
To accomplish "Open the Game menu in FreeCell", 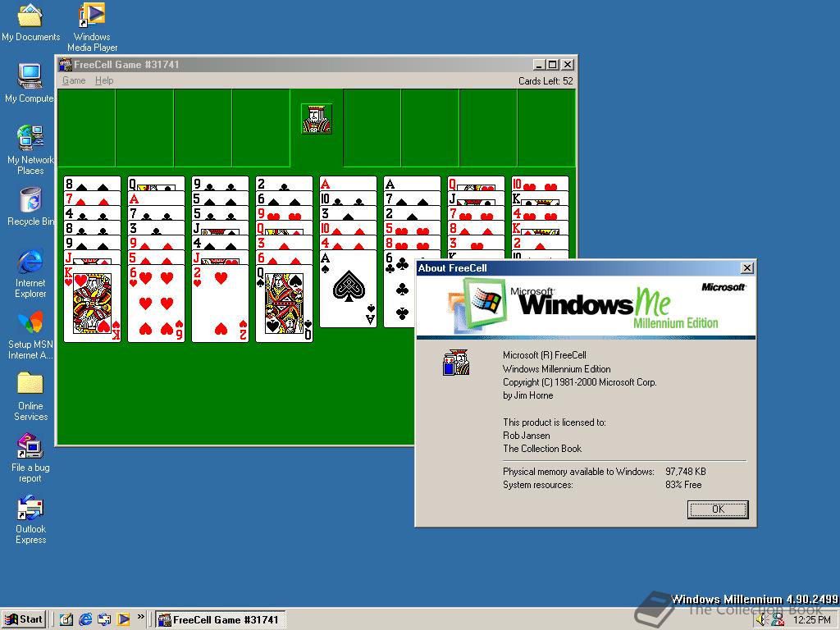I will pos(74,80).
